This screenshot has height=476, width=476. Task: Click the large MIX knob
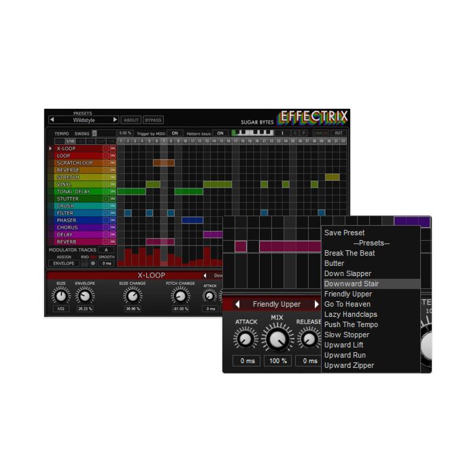point(277,338)
